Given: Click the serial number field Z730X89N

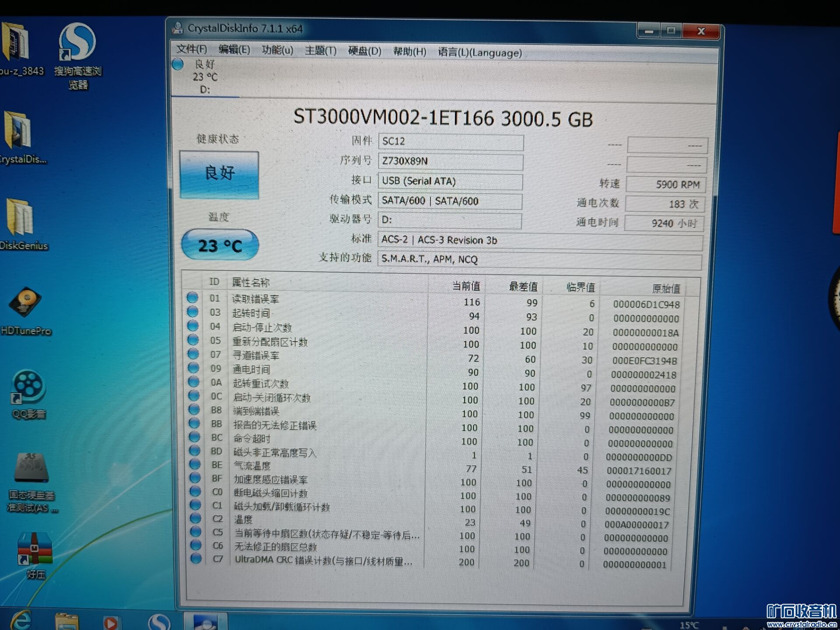Looking at the screenshot, I should click(450, 161).
